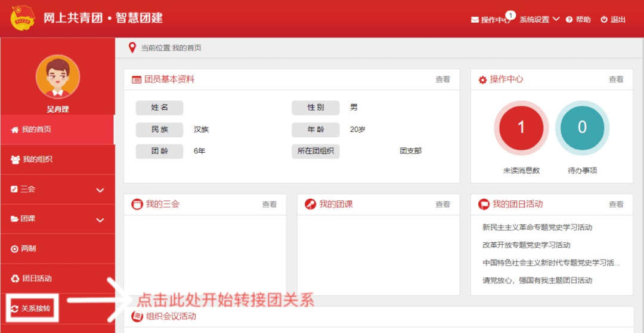Open the 系统设置 dropdown menu
The image size is (644, 333).
click(x=539, y=20)
